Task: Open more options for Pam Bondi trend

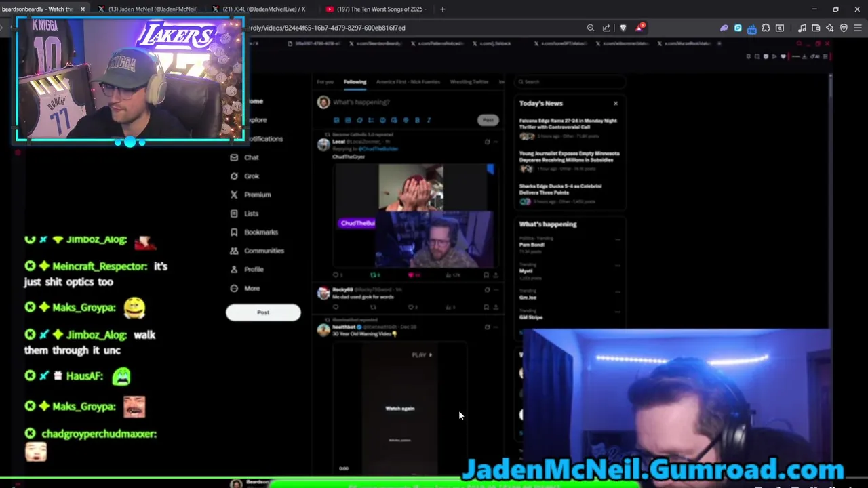Action: tap(617, 239)
